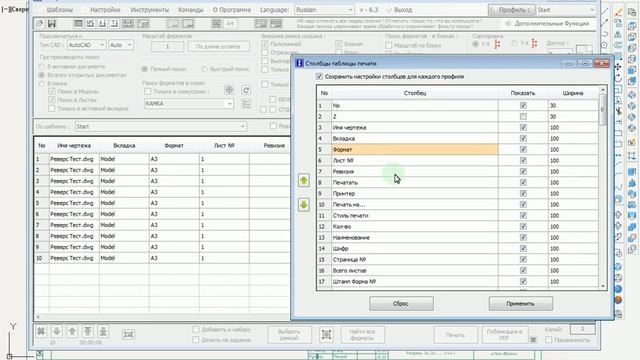The width and height of the screenshot is (640, 360).
Task: Toggle Показать checkbox for Шифр row
Action: click(523, 248)
